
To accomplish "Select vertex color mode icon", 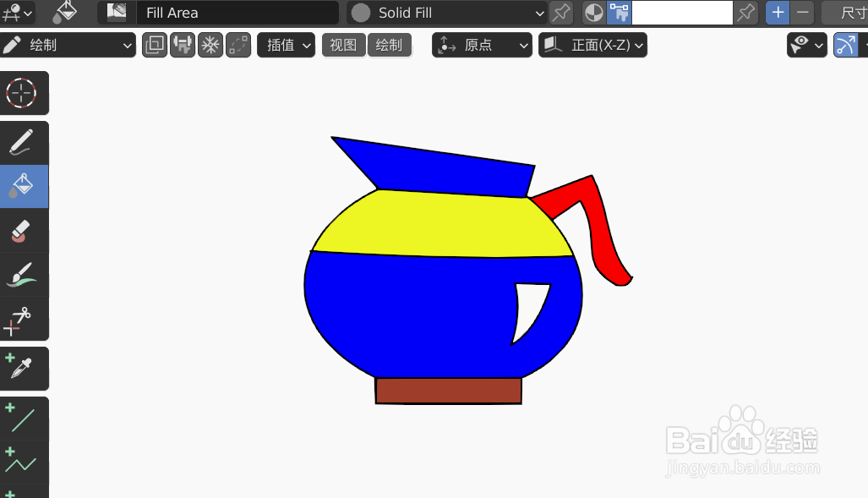I will (619, 12).
